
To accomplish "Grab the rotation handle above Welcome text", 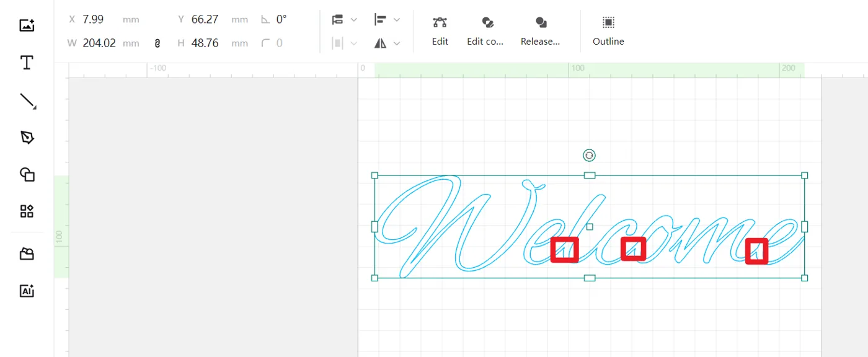I will [x=590, y=156].
